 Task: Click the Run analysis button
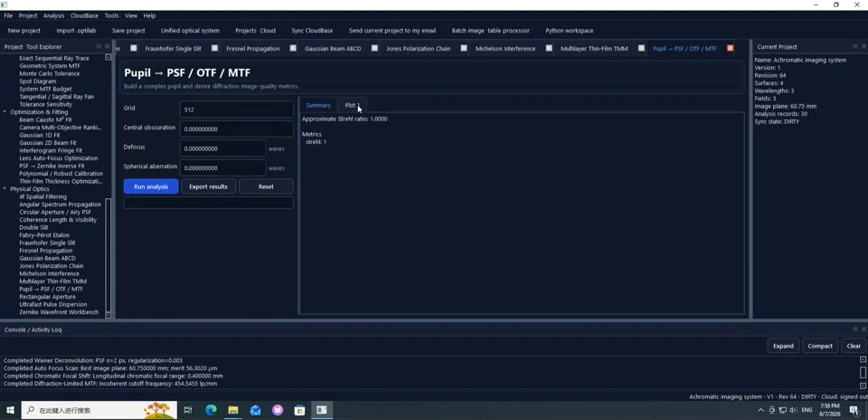[151, 186]
